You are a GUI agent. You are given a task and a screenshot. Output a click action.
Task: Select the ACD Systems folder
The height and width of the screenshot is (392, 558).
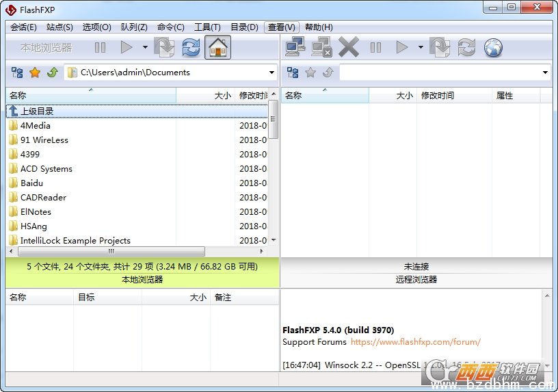[x=46, y=168]
